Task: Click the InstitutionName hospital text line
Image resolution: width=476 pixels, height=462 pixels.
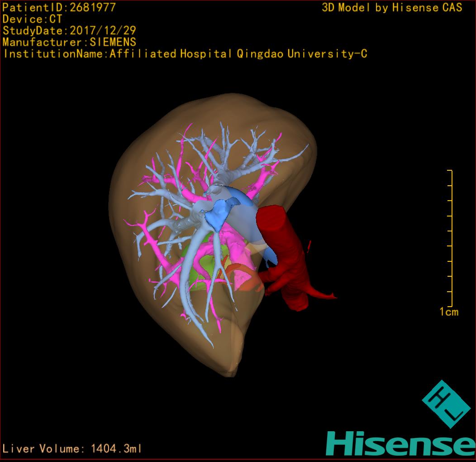Action: coord(185,54)
